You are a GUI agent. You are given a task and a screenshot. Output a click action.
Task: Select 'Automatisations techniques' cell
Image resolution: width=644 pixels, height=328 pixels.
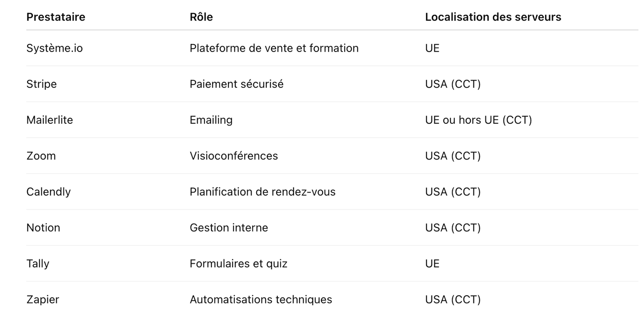[261, 300]
